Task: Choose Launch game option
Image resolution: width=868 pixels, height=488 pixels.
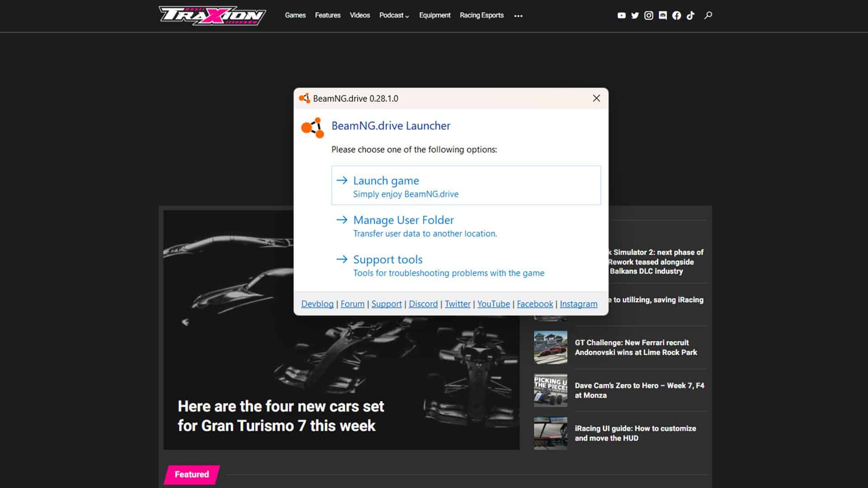Action: click(x=466, y=186)
